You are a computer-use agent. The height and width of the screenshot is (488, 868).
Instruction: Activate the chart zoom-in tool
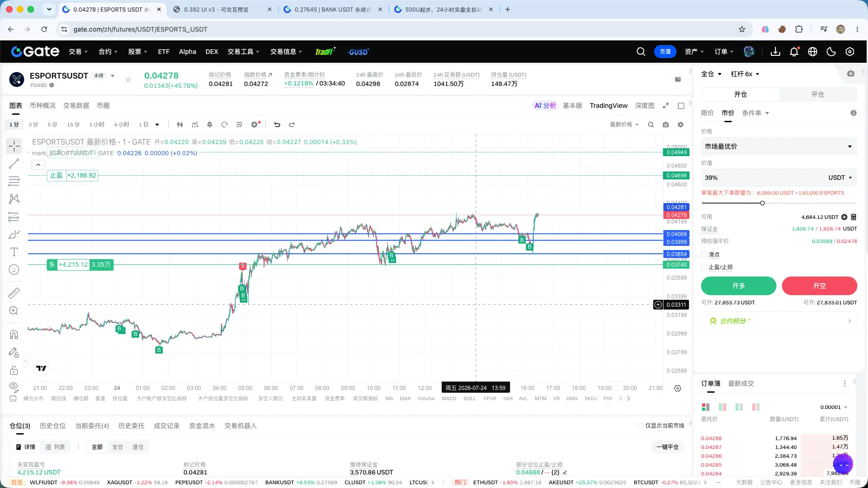[x=14, y=310]
